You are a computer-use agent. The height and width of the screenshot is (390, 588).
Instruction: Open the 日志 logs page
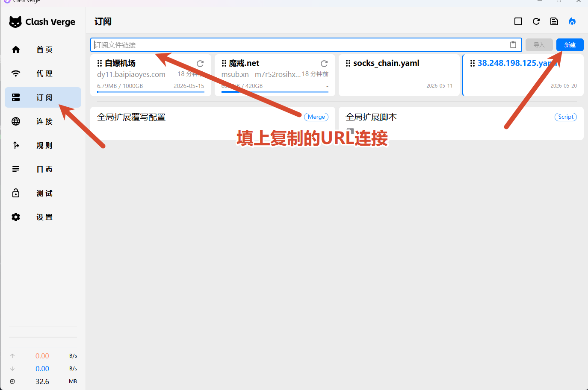tap(43, 169)
